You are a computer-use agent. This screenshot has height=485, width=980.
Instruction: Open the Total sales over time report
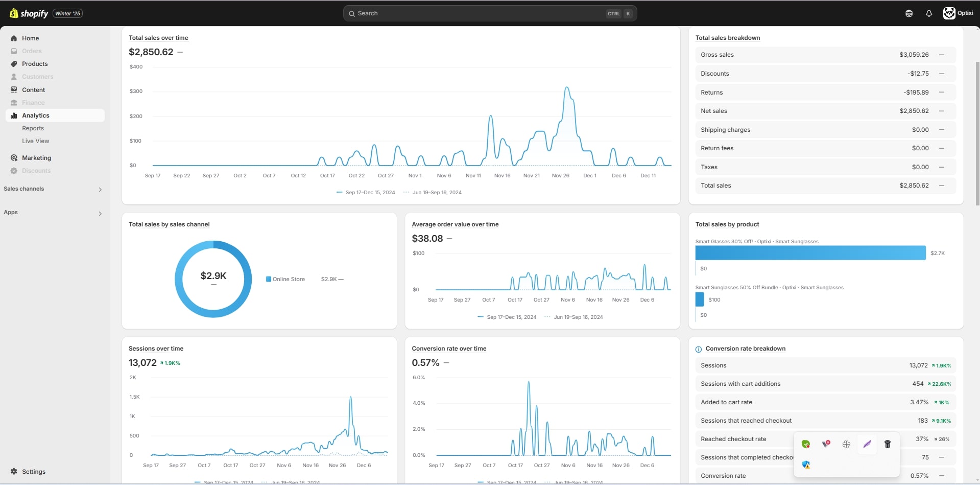tap(158, 38)
